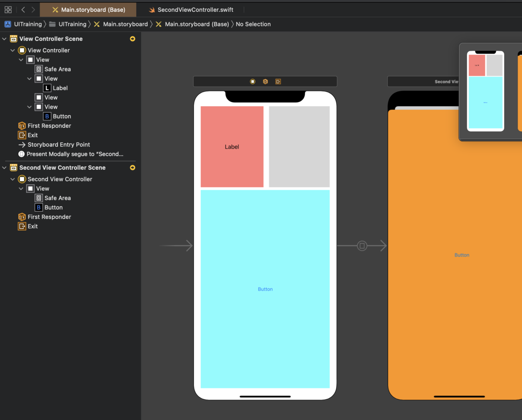The image size is (522, 420).
Task: Click Main.storyboard breadcrumb item
Action: click(121, 24)
